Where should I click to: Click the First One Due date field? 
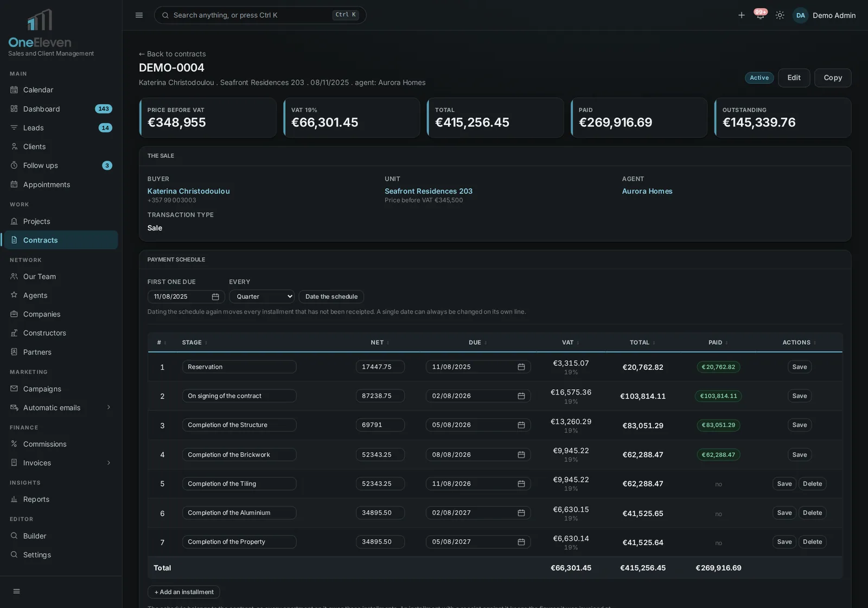[186, 297]
